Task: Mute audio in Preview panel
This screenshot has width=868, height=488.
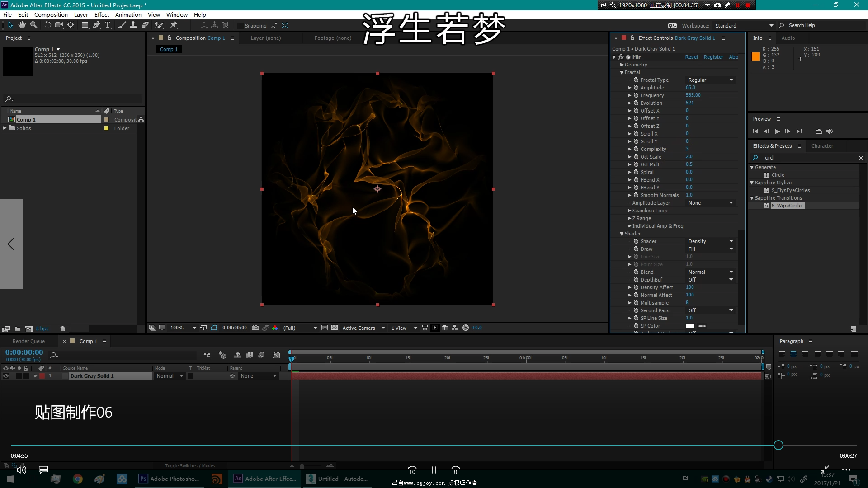Action: [830, 131]
